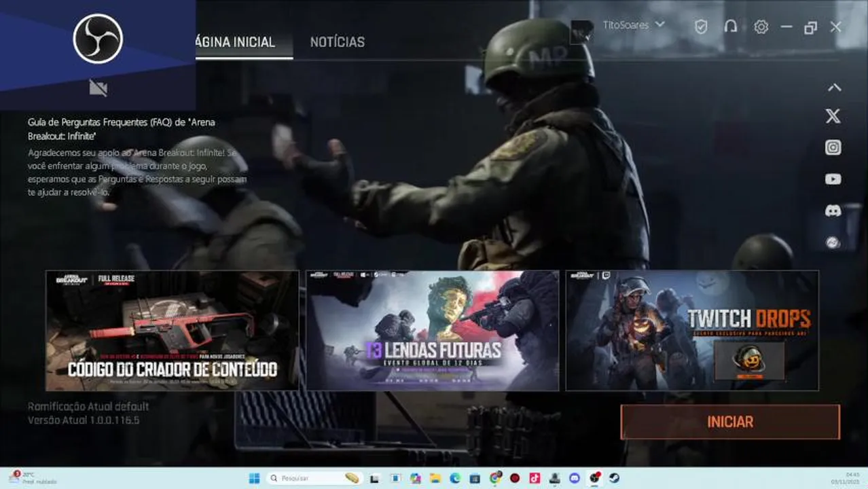The height and width of the screenshot is (489, 868).
Task: Click the OBS logo in the overlay
Action: pos(98,39)
